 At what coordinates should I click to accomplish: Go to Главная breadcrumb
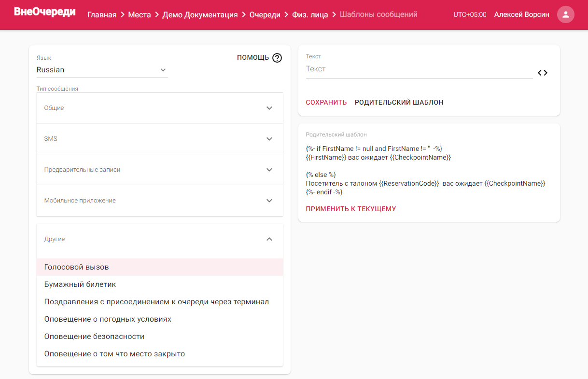pyautogui.click(x=102, y=15)
